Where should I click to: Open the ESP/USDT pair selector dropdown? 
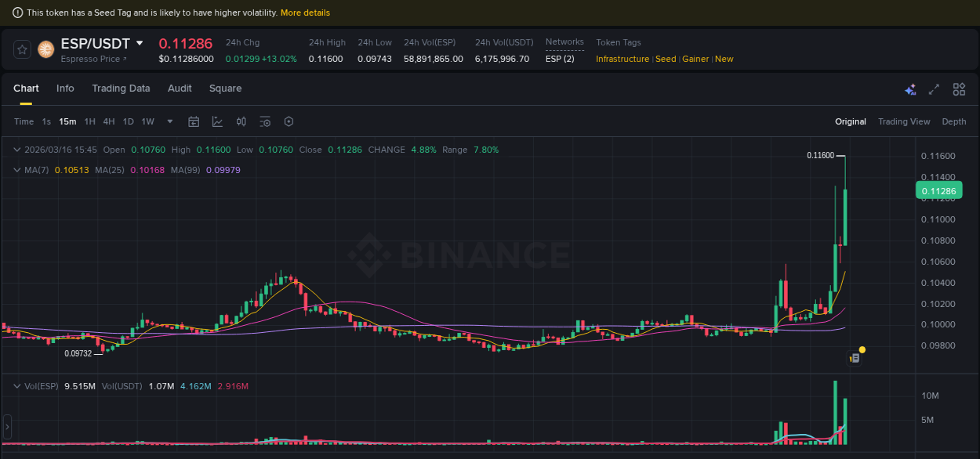(x=138, y=43)
